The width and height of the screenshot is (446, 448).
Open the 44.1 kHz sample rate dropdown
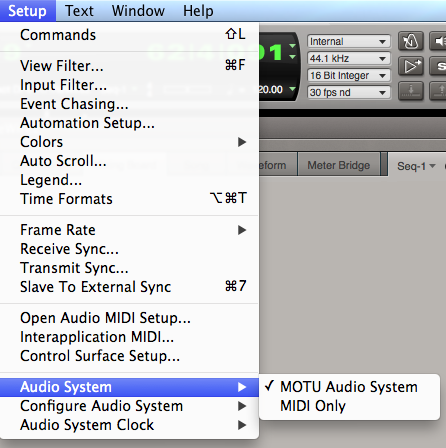point(348,58)
